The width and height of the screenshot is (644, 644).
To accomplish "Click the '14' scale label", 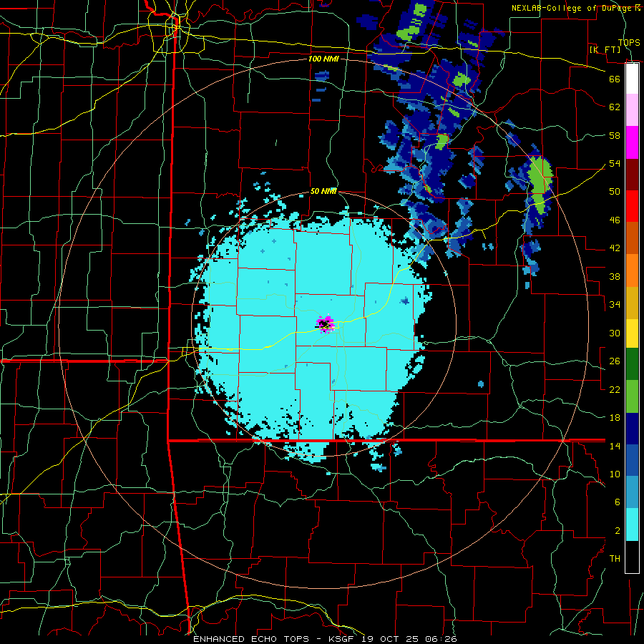I will click(615, 446).
